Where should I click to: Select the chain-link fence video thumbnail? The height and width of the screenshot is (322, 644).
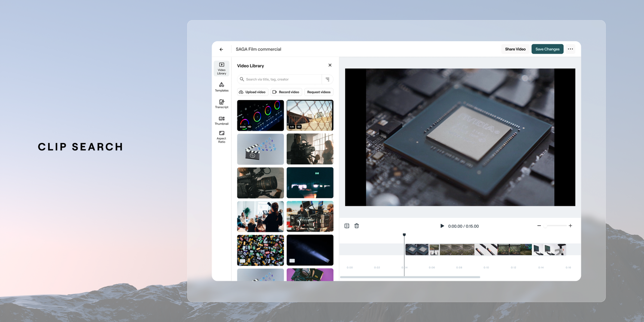[x=310, y=115]
